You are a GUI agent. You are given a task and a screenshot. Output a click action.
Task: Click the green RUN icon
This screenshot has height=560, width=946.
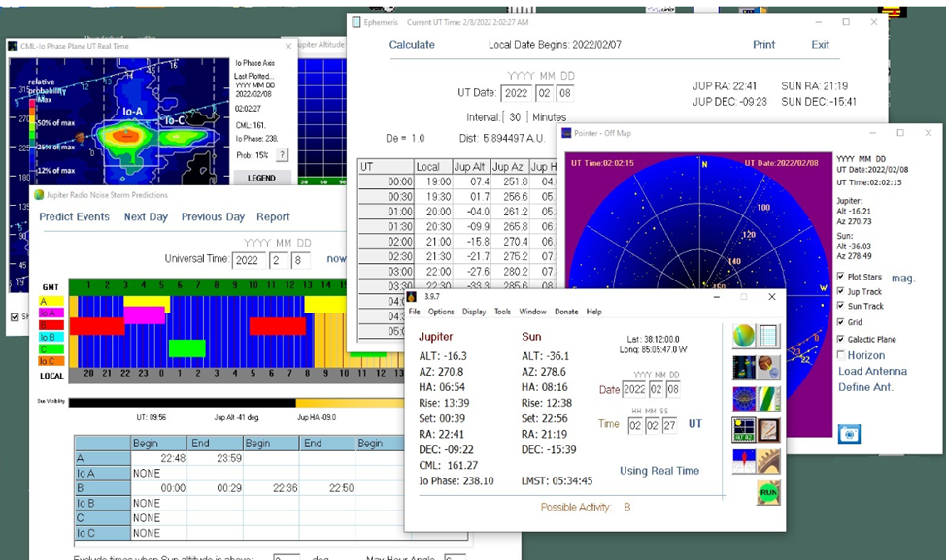tap(768, 492)
